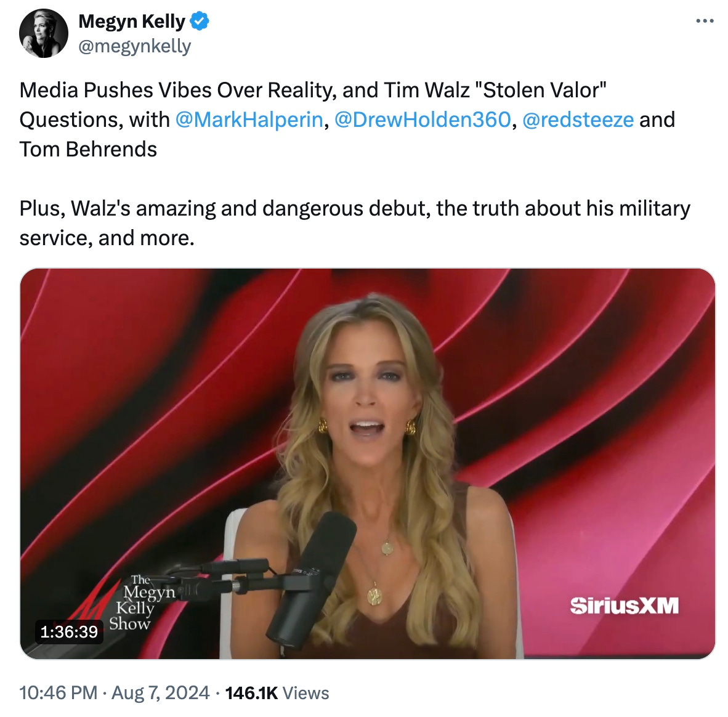Visit the @DrewHolden360 mention
This screenshot has width=728, height=717.
[x=423, y=120]
